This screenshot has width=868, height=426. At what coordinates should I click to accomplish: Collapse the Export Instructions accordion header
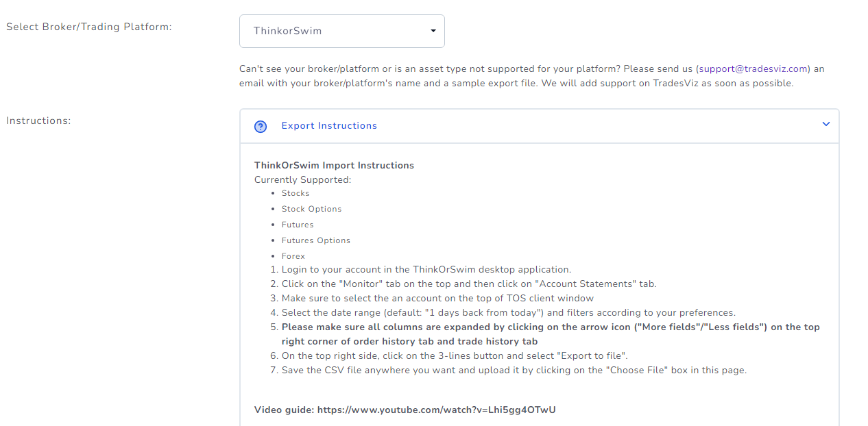(539, 126)
